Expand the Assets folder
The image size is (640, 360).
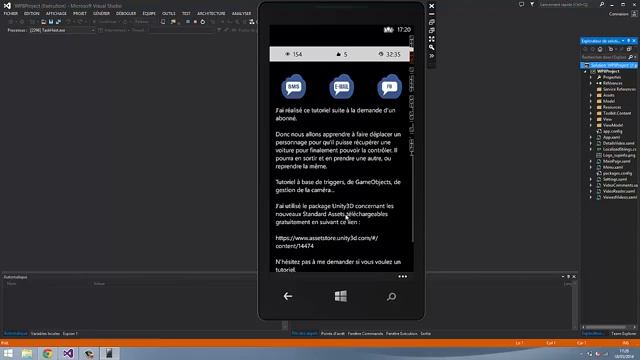(591, 95)
